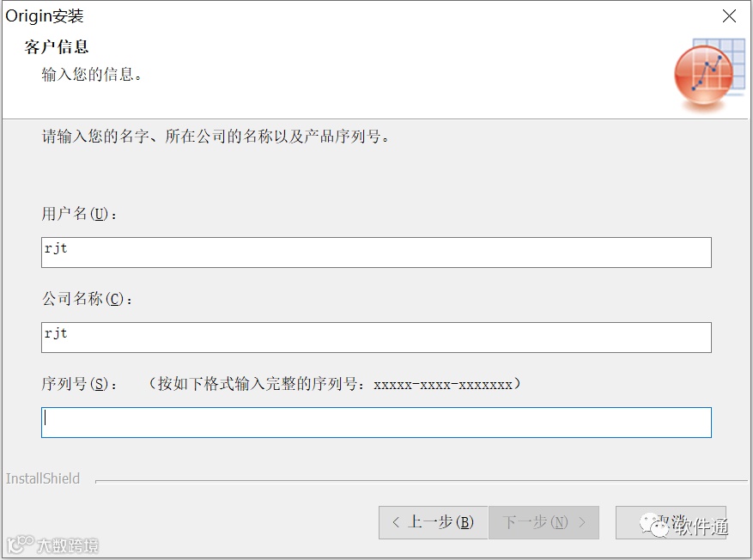This screenshot has height=560, width=753.
Task: Click the company name input field
Action: [x=376, y=338]
